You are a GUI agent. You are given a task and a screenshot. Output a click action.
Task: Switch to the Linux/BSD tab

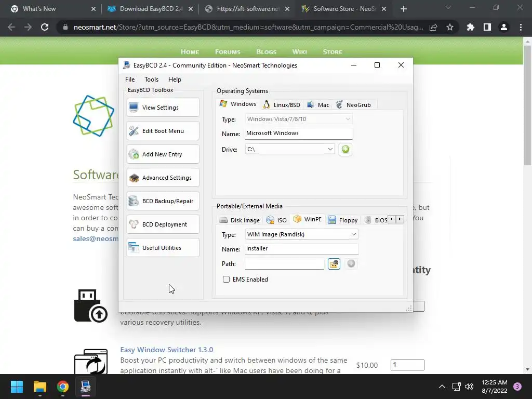[x=282, y=105]
